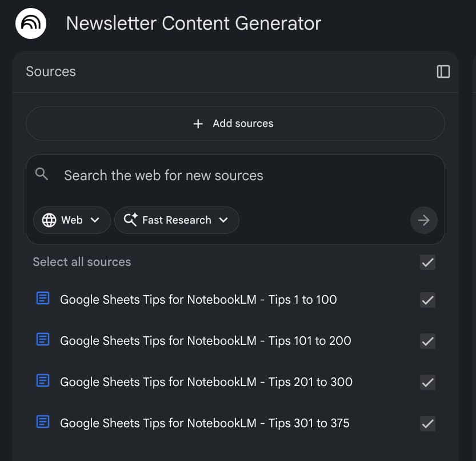Collapse the Sources panel using sidebar icon
This screenshot has width=476, height=461.
[443, 71]
